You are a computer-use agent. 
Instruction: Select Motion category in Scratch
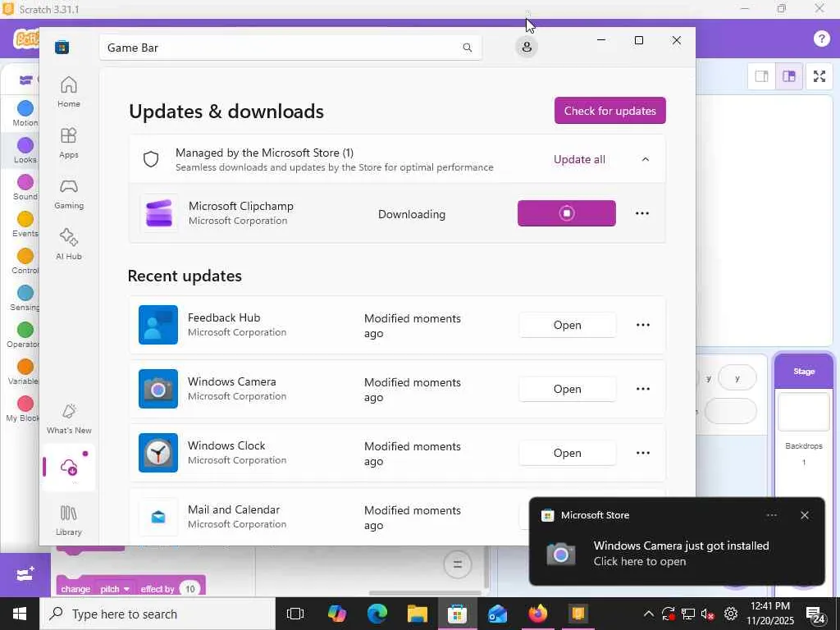pyautogui.click(x=25, y=113)
